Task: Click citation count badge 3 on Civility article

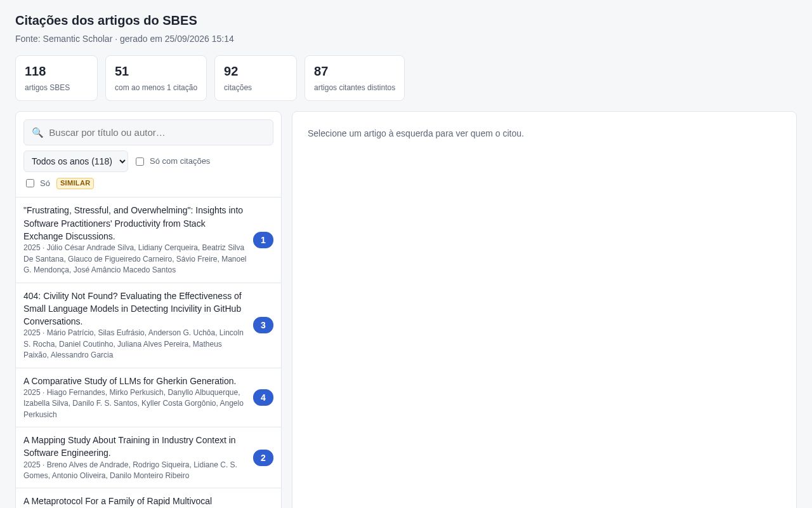Action: 263,325
